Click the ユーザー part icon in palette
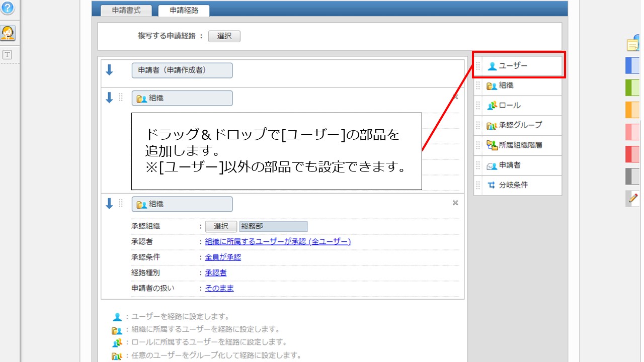This screenshot has height=362, width=644. pos(492,66)
